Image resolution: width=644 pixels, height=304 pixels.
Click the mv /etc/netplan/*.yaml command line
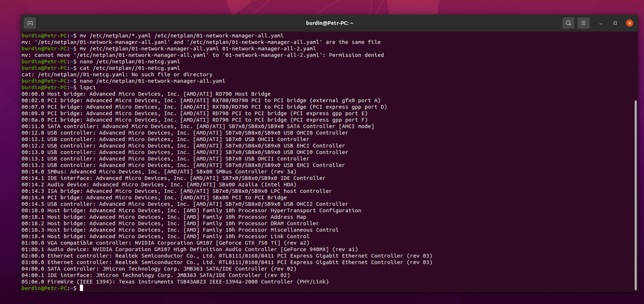[x=152, y=36]
